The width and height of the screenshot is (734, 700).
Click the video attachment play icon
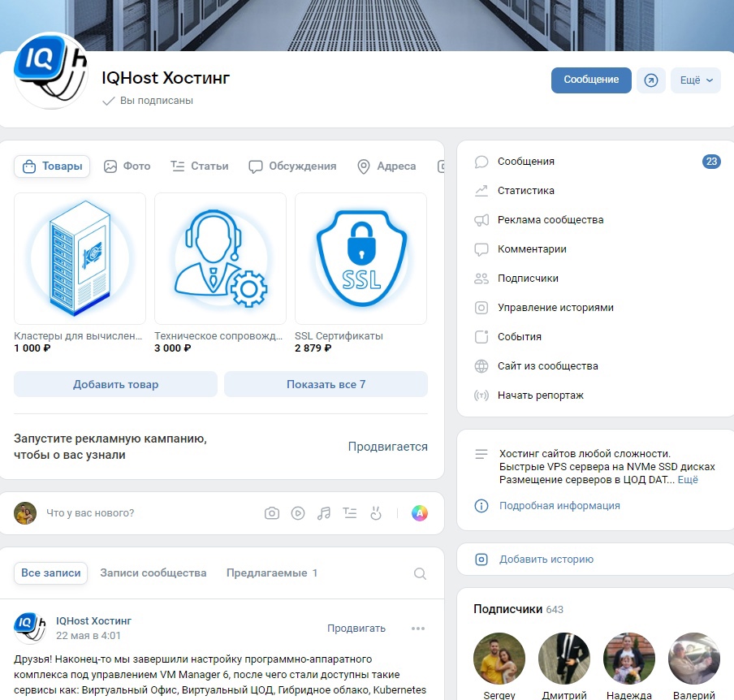(x=298, y=513)
